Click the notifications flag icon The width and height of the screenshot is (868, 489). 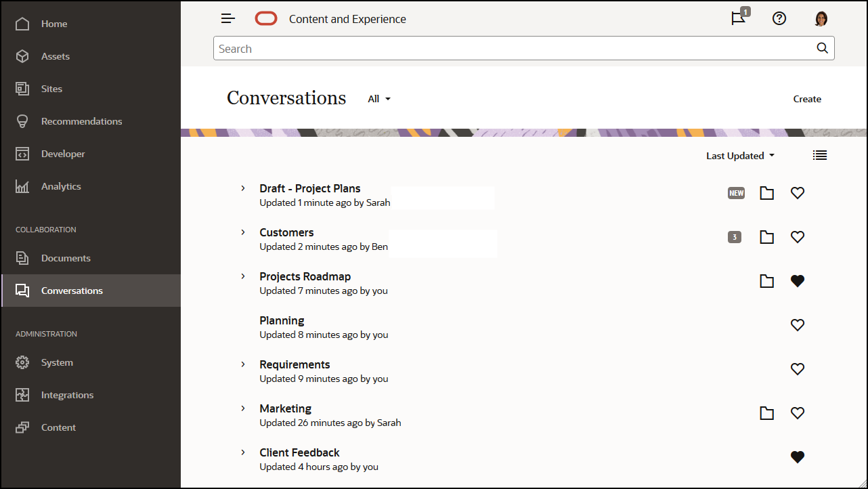click(x=738, y=19)
